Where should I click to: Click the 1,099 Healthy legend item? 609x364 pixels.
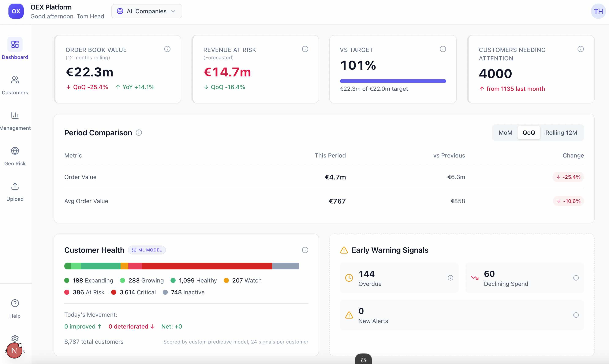tap(194, 280)
